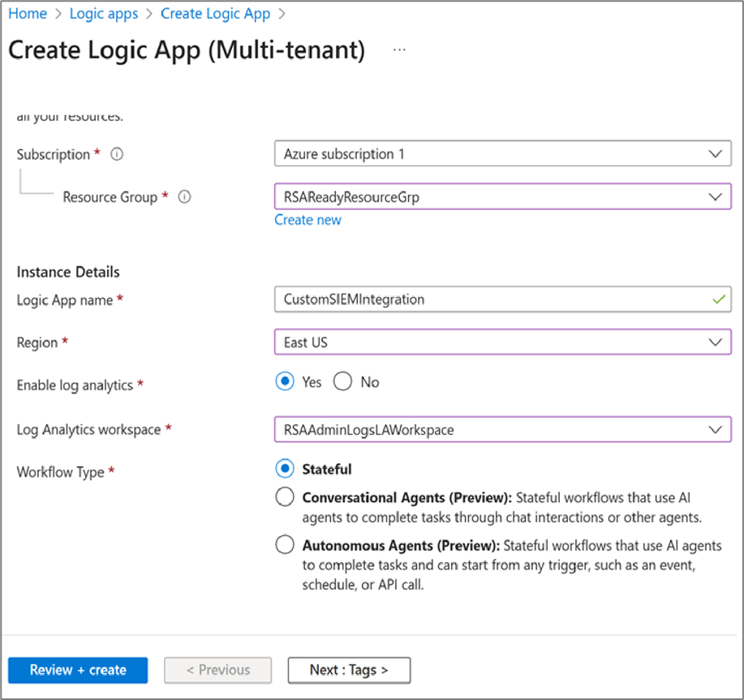Click the Next : Tags button
Screen dimensions: 744x700
(x=349, y=670)
